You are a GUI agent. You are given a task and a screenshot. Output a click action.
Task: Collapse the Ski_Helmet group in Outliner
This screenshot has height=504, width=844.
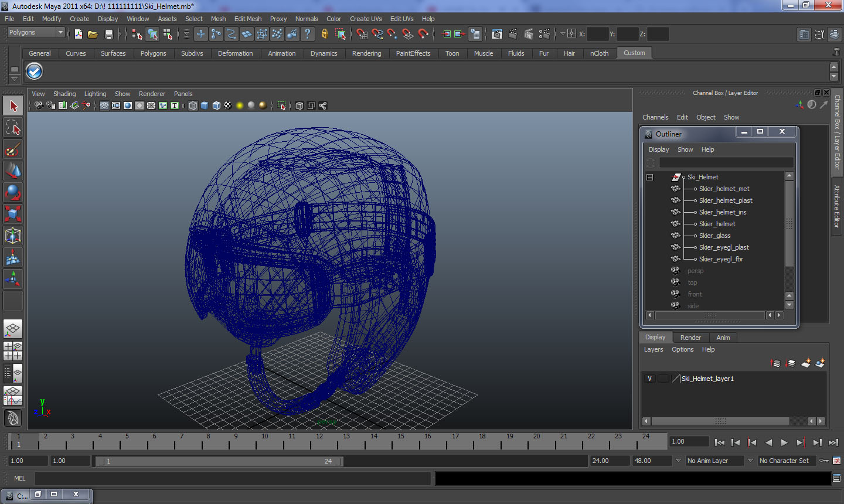649,177
